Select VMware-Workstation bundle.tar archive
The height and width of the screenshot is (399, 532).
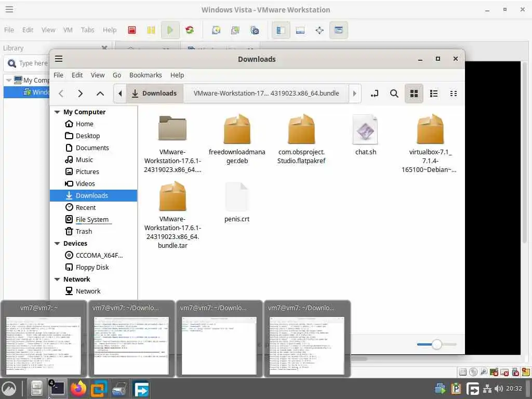(x=172, y=215)
